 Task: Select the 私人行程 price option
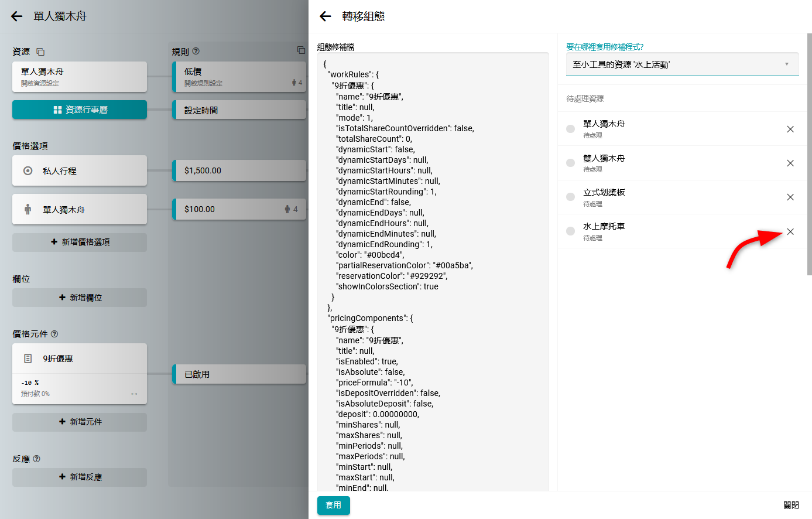tap(80, 171)
